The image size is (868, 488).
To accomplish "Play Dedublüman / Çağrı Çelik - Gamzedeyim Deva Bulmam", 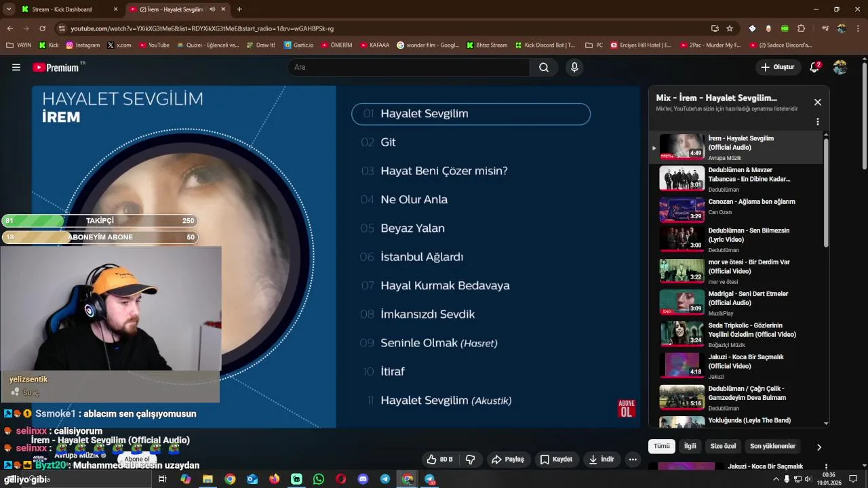I will [736, 398].
